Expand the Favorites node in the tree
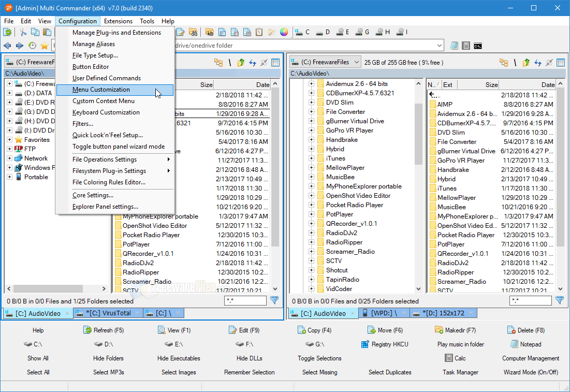The width and height of the screenshot is (570, 392). click(9, 140)
